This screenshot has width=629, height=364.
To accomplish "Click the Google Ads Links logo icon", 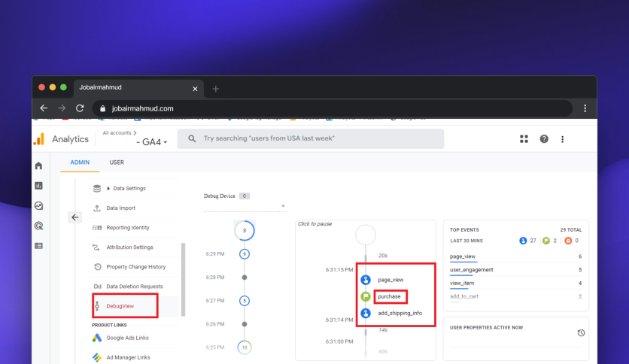I will (97, 338).
